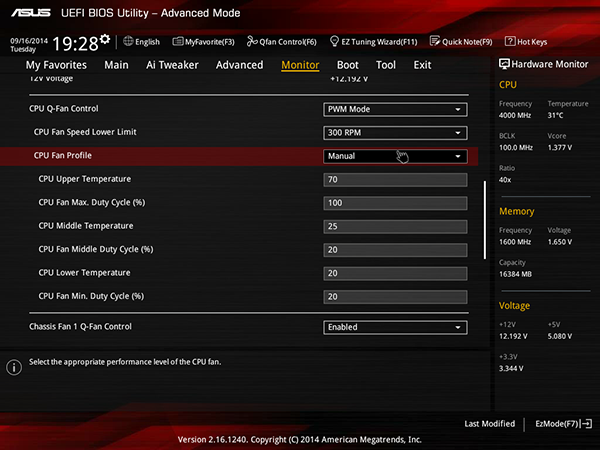Launch Qfan Control(F6) label

[x=288, y=42]
